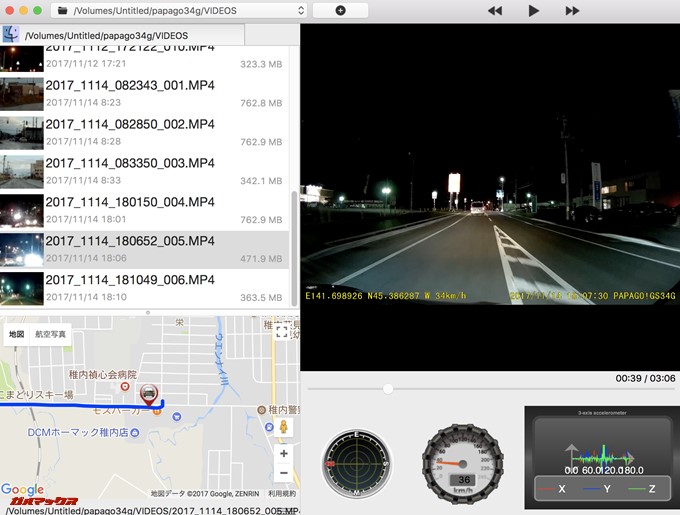Click the plus add-folder button
Image resolution: width=680 pixels, height=515 pixels.
coord(340,10)
